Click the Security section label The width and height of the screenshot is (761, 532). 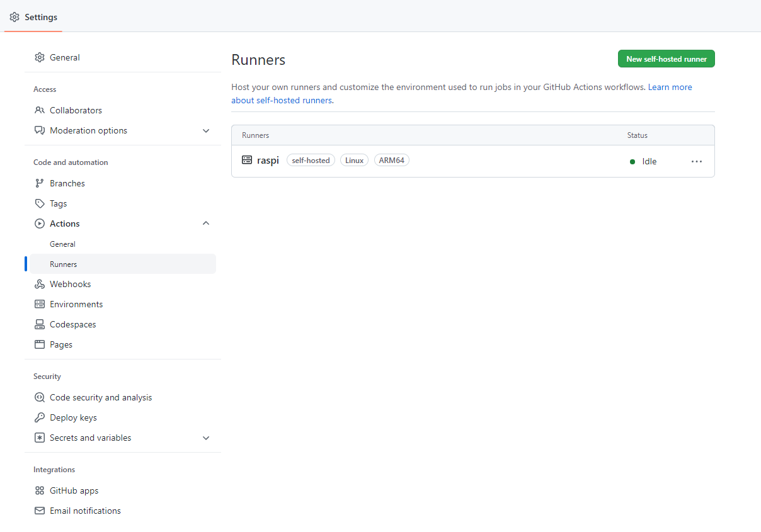[47, 376]
